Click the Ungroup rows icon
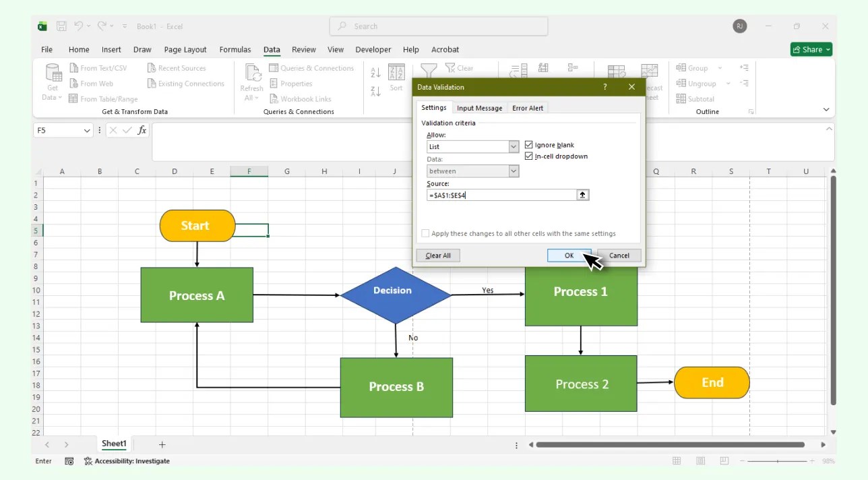 tap(681, 84)
